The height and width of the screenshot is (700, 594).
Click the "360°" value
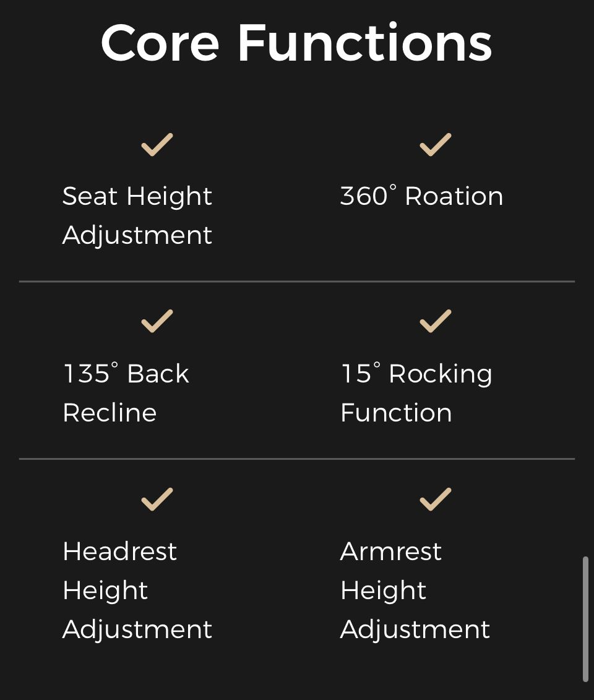368,196
